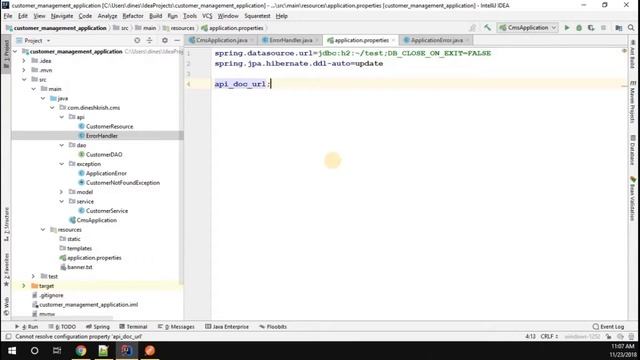Start debugging with the bug icon
This screenshot has width=640, height=360.
(579, 28)
